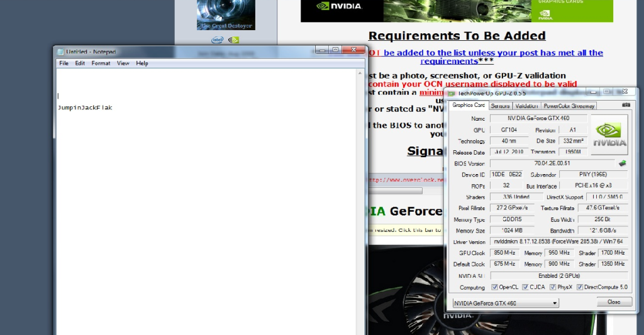Click the Subvendor PNY (196E) value

click(x=594, y=175)
